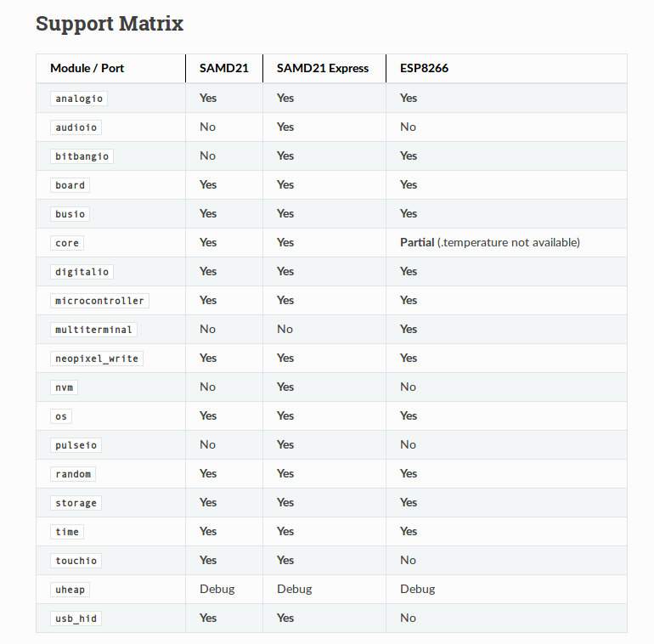Screen dimensions: 654x644
Task: Open the audioio module link
Action: click(x=76, y=127)
